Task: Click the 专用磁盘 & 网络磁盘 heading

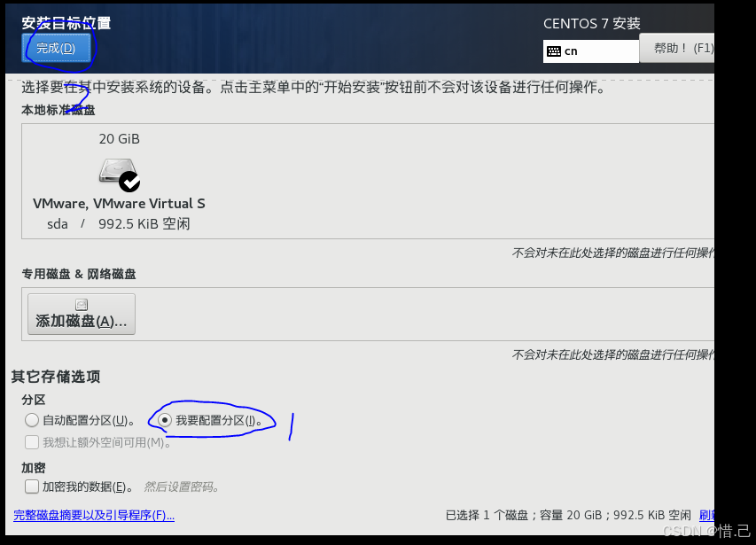Action: point(79,274)
